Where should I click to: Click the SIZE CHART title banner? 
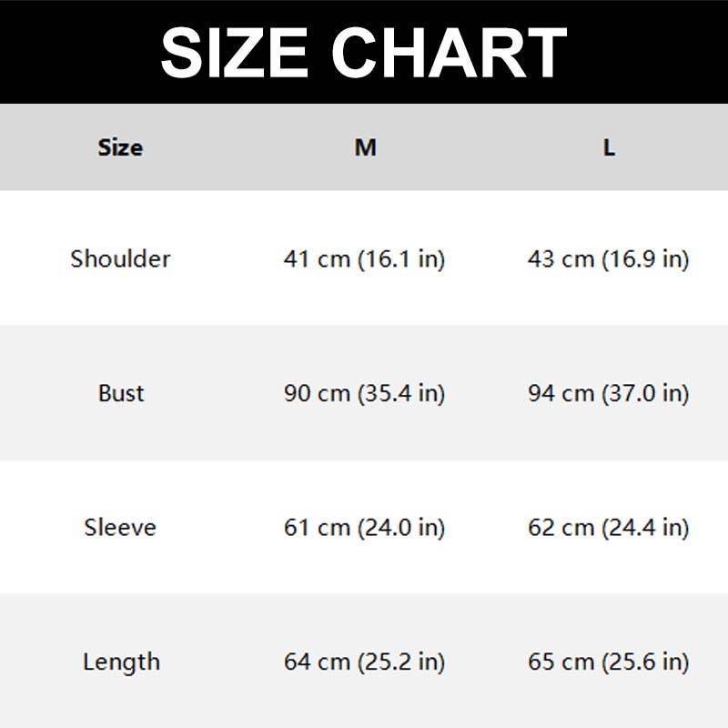pyautogui.click(x=364, y=52)
